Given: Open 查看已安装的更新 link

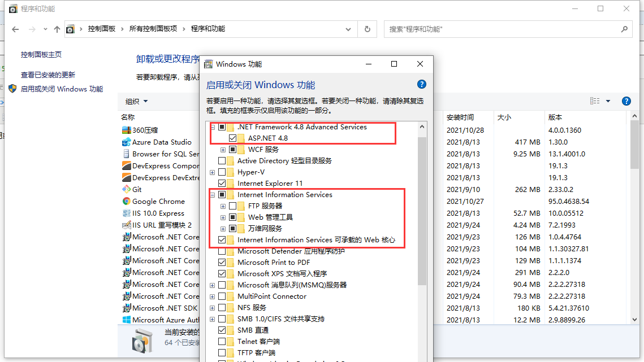Looking at the screenshot, I should (48, 75).
